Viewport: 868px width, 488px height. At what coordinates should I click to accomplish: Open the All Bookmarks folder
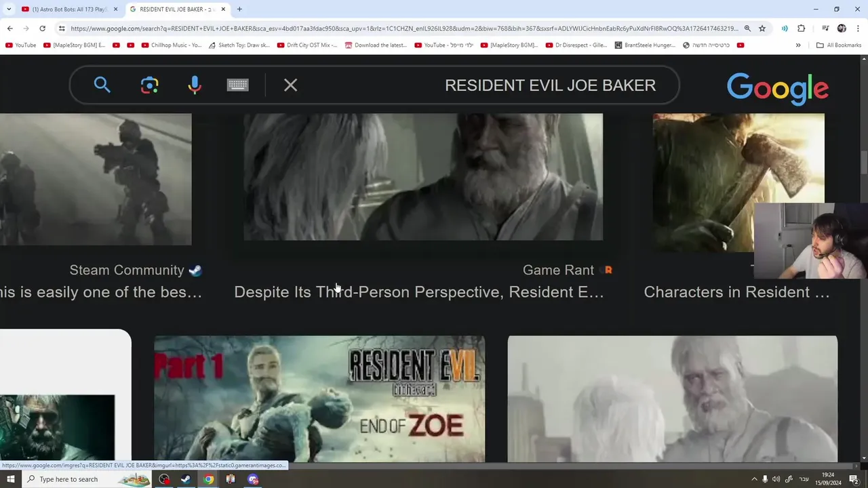[839, 45]
